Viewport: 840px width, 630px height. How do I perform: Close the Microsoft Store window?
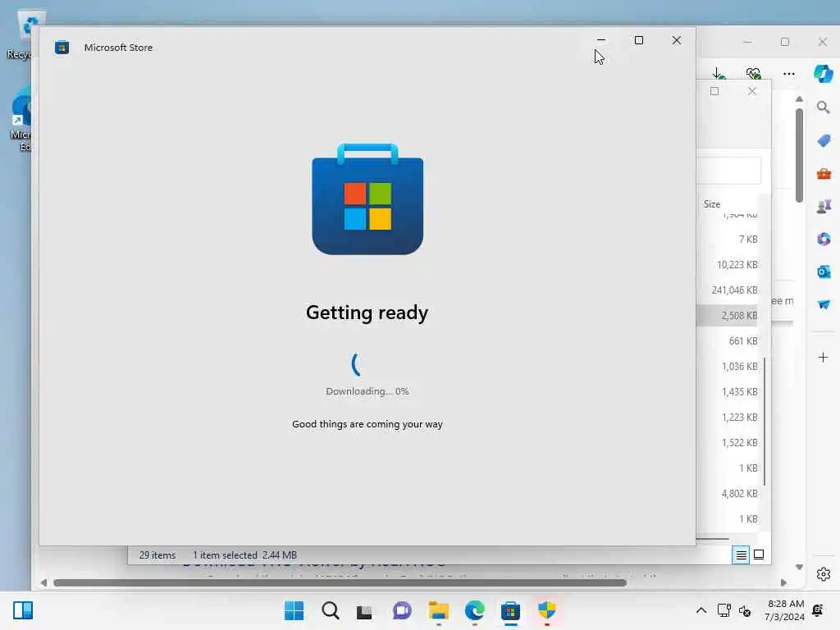tap(677, 40)
